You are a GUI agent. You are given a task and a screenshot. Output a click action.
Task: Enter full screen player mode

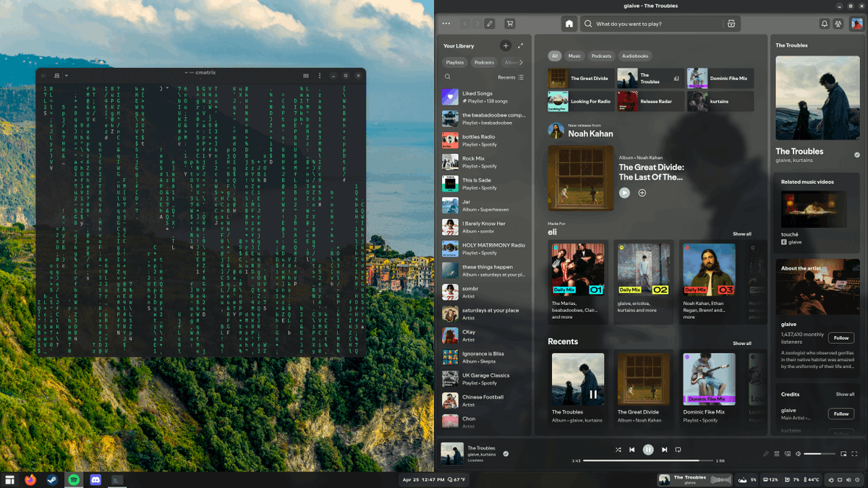[x=854, y=454]
